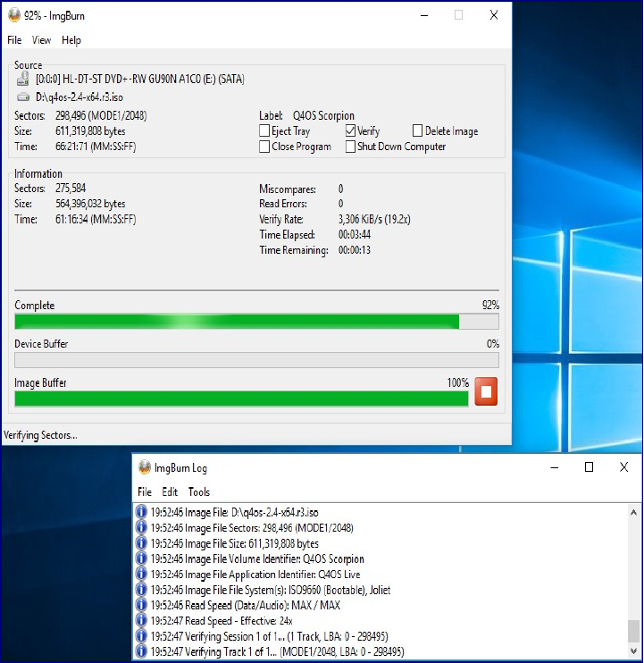The image size is (644, 663).
Task: Open the Edit menu in ImgBurn Log
Action: coord(170,491)
